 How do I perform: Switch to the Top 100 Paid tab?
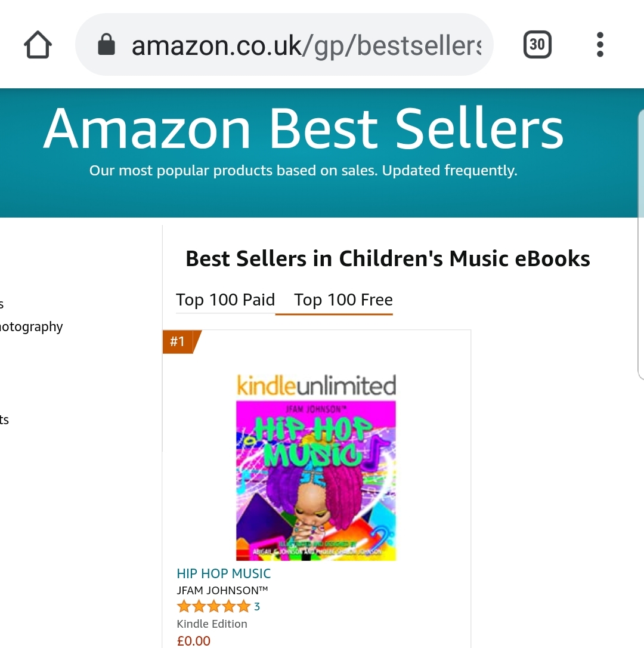point(225,300)
